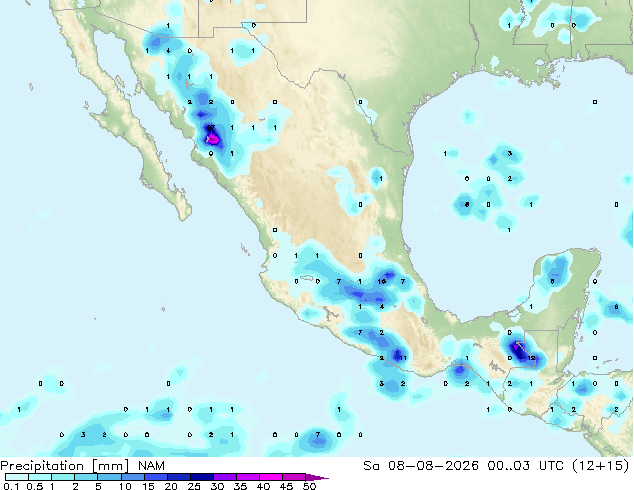Click the 0.5–1 mm legend color box
This screenshot has width=634, height=490.
tap(40, 477)
